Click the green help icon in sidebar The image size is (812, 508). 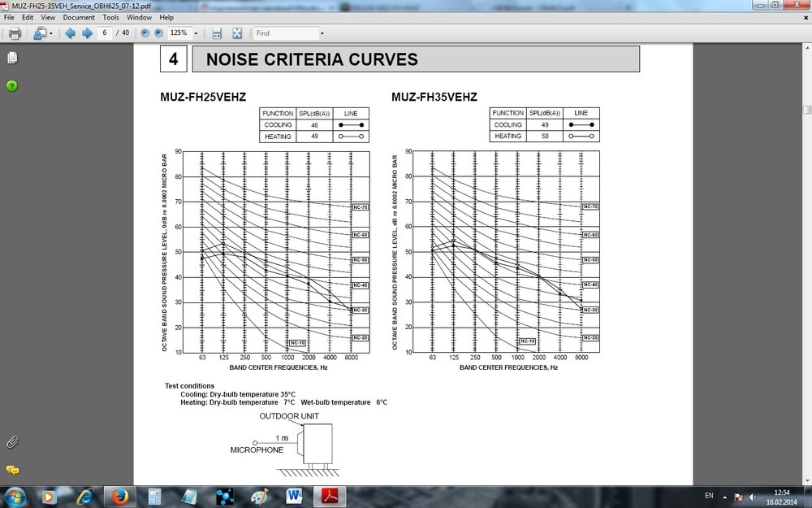(x=12, y=85)
